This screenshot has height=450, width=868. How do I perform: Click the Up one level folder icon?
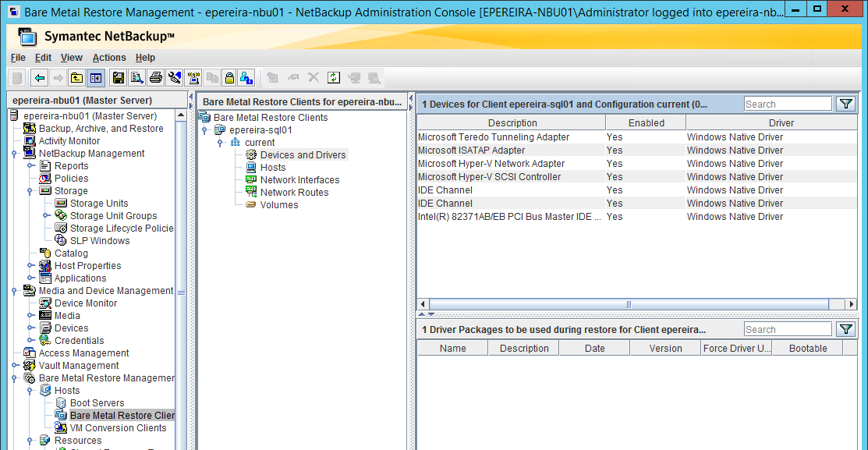tap(76, 78)
